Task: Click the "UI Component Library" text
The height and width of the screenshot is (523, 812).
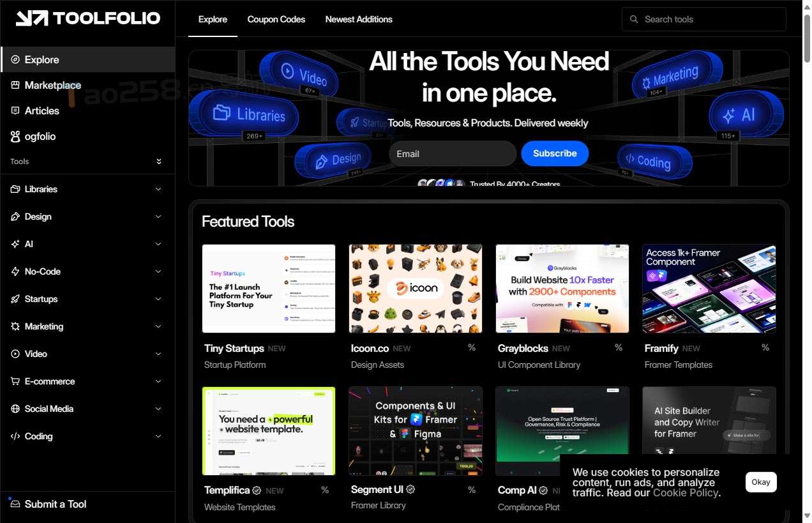Action: pos(539,365)
